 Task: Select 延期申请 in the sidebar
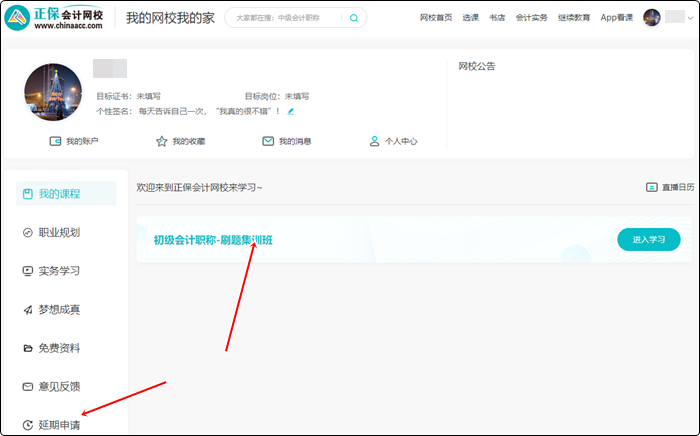(x=59, y=425)
